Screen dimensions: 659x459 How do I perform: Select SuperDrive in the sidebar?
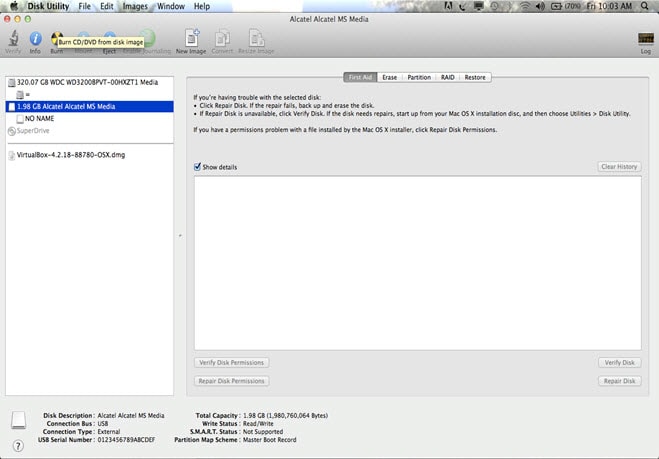[90, 131]
